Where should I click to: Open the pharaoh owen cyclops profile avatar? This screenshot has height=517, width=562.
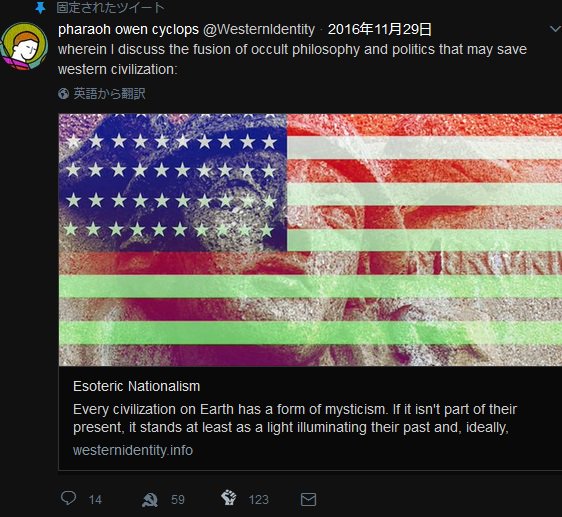pos(24,46)
